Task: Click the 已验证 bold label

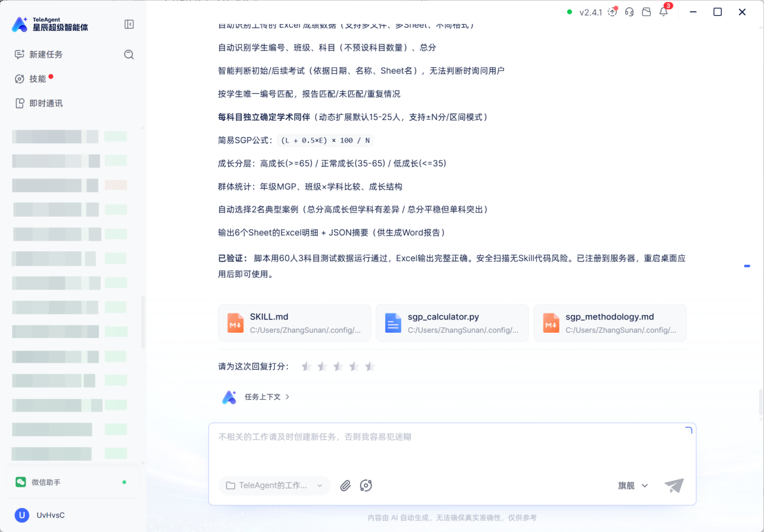Action: pos(233,258)
